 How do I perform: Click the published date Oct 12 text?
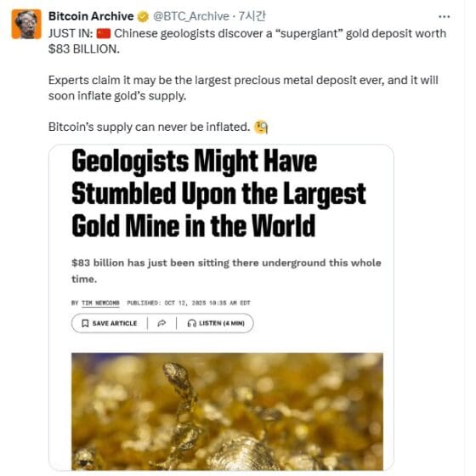tap(188, 303)
